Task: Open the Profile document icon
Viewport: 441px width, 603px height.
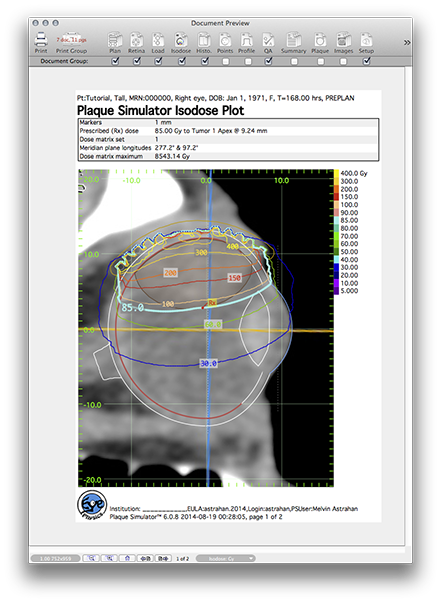Action: 246,40
